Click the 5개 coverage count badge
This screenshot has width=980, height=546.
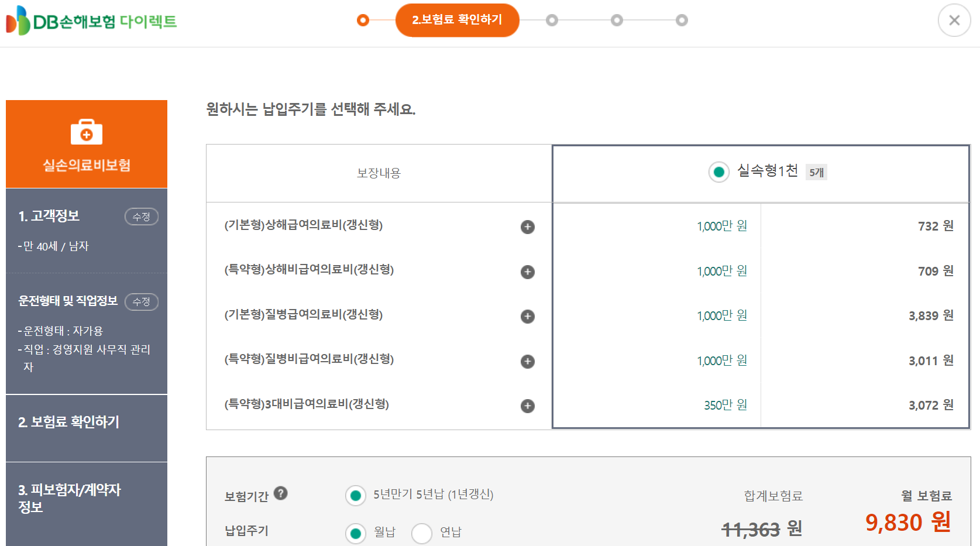click(x=817, y=172)
